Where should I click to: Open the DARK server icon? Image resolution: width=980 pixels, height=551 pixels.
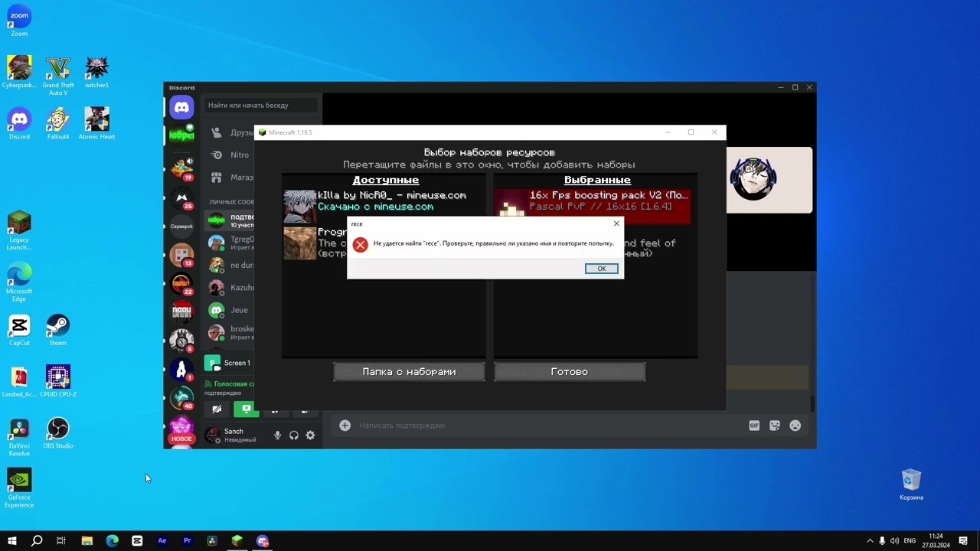181,311
